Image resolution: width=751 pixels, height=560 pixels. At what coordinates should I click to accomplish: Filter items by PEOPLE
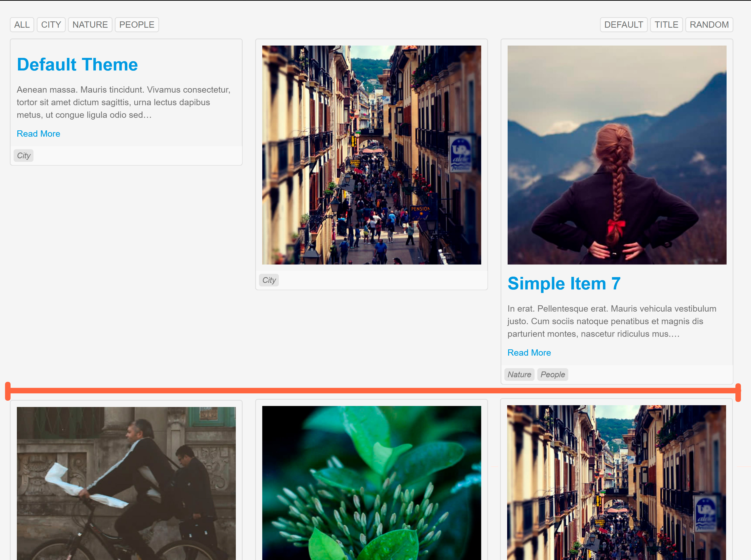pyautogui.click(x=137, y=25)
